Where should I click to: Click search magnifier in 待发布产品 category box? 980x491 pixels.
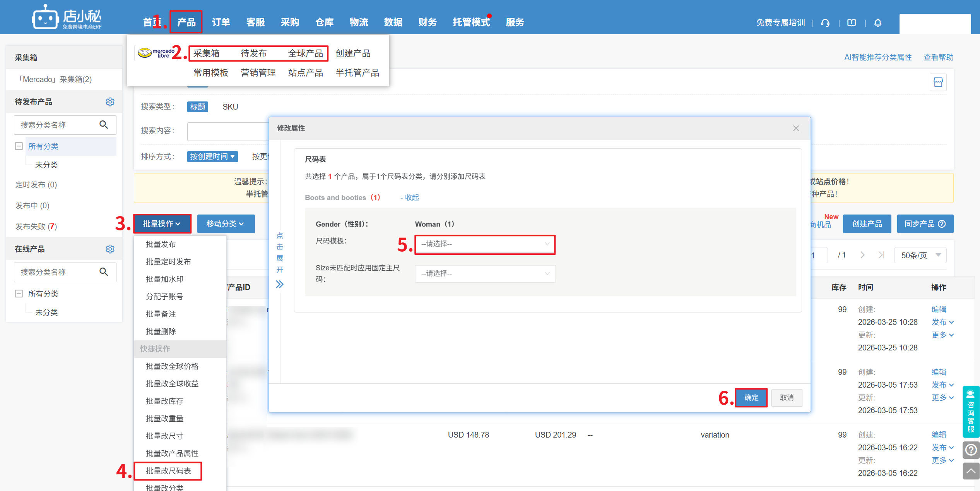(104, 125)
